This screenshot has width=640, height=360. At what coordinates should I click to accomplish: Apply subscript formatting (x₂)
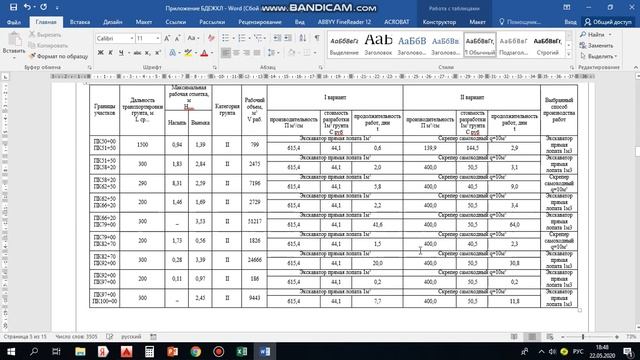pos(147,53)
